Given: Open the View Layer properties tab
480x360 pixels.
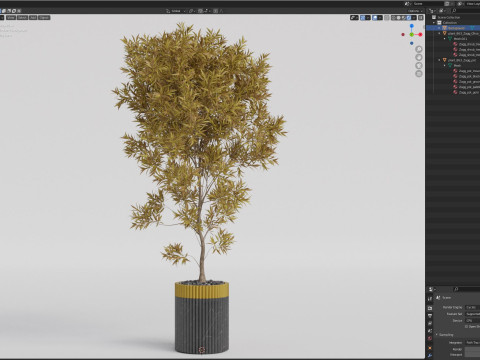Looking at the screenshot, I should click(x=430, y=323).
